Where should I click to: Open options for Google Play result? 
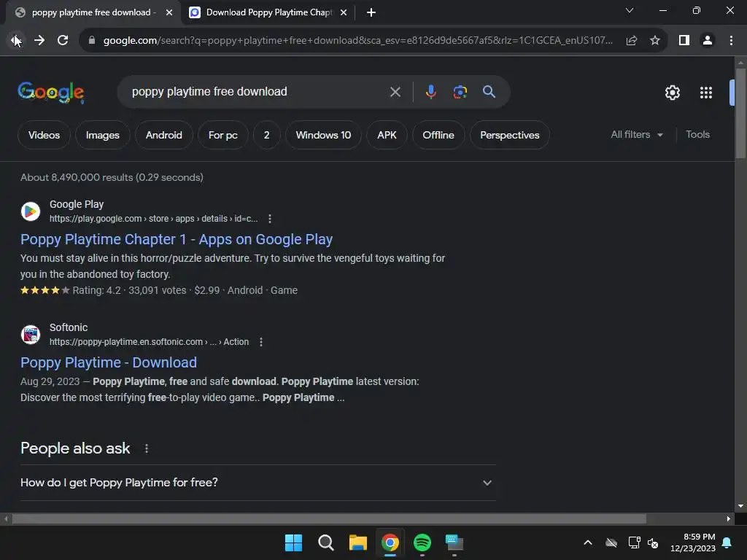tap(270, 219)
